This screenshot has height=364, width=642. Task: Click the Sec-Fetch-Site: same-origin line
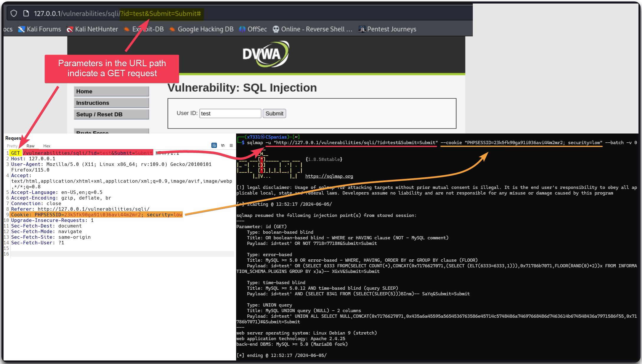[x=51, y=237]
